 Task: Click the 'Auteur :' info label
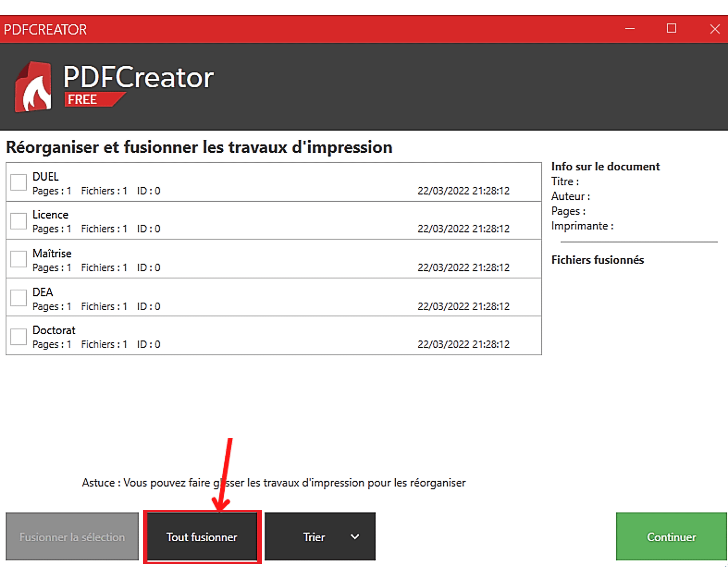pyautogui.click(x=570, y=196)
